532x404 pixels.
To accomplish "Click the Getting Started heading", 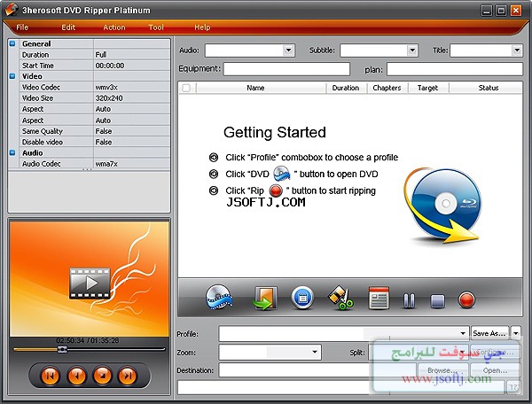I will 275,132.
